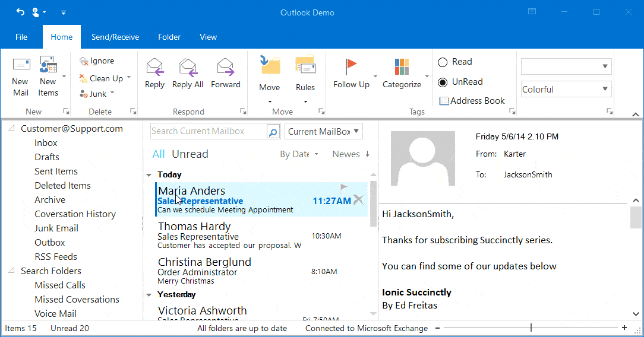
Task: Open the By Date sort dropdown
Action: click(299, 154)
